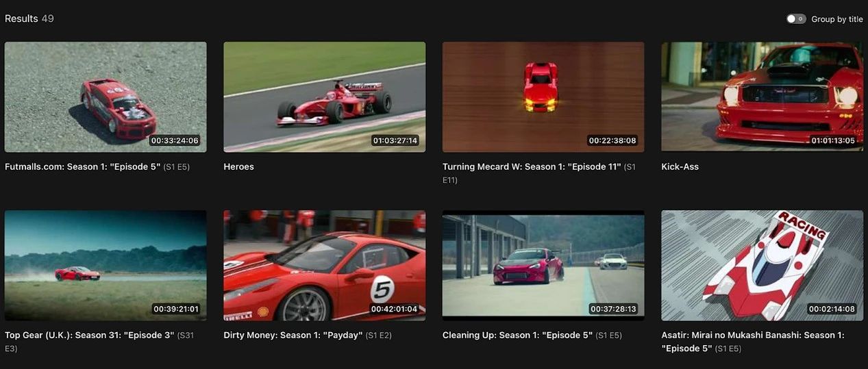The width and height of the screenshot is (868, 369).
Task: Open the Top Gear Episode 3 thumbnail
Action: click(x=106, y=266)
